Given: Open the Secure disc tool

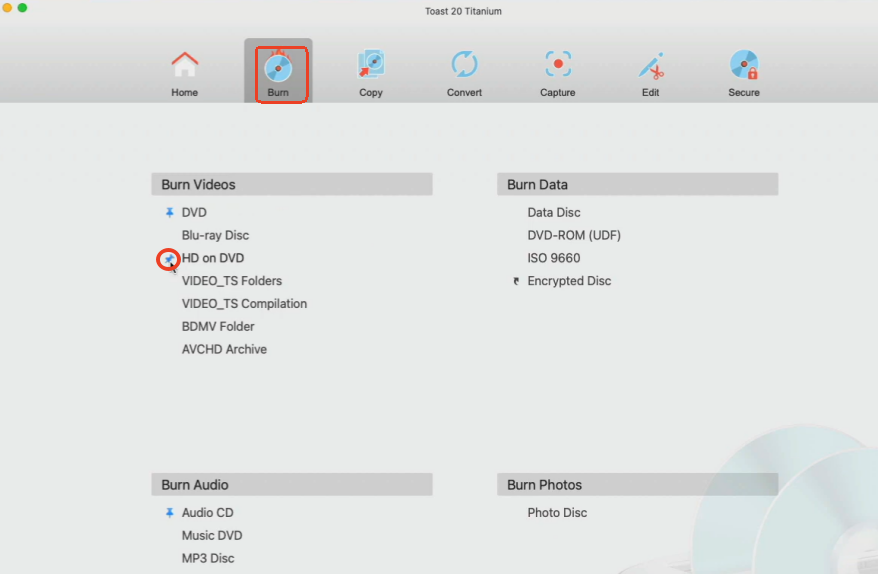Looking at the screenshot, I should tap(744, 66).
